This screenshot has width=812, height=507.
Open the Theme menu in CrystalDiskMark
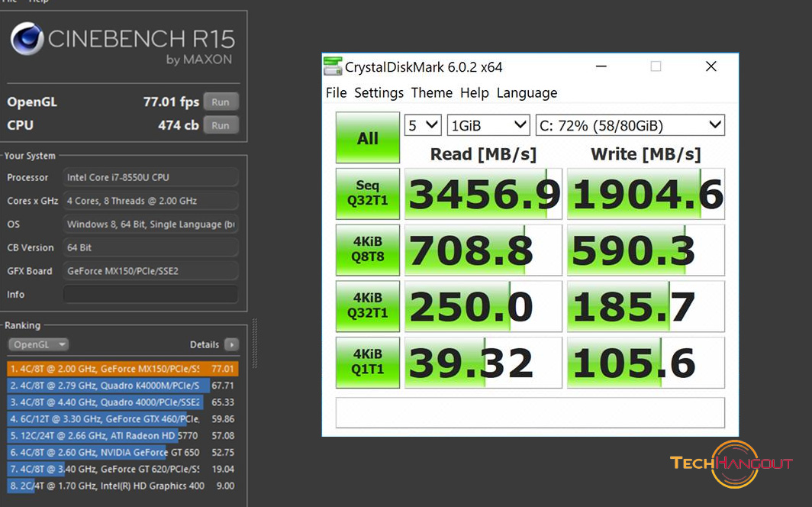point(431,92)
